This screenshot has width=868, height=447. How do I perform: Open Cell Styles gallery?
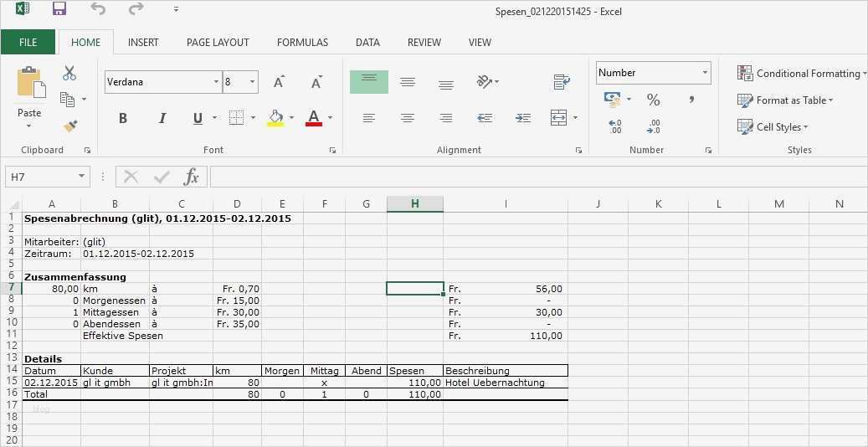[x=773, y=127]
